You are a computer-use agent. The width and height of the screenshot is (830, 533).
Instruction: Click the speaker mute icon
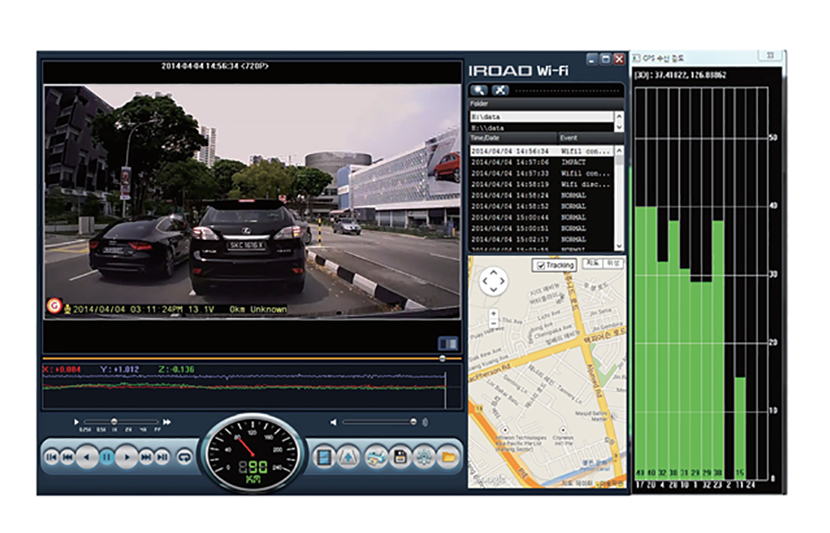[x=333, y=422]
